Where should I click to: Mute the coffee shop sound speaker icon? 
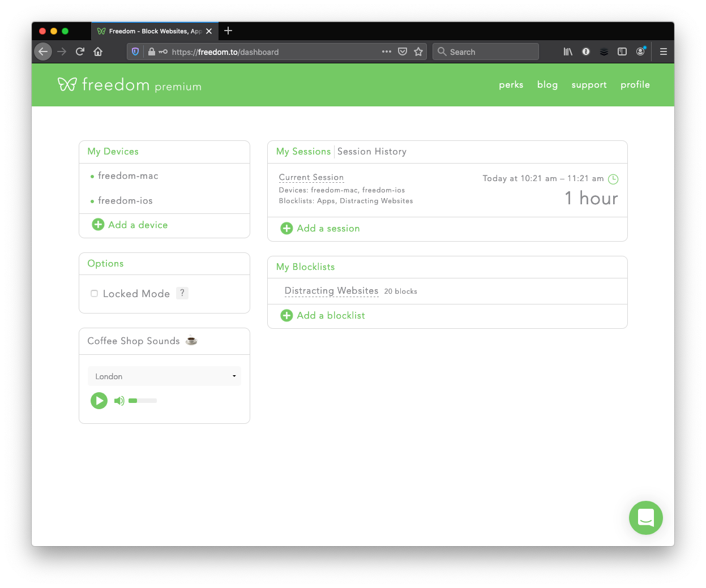coord(119,401)
